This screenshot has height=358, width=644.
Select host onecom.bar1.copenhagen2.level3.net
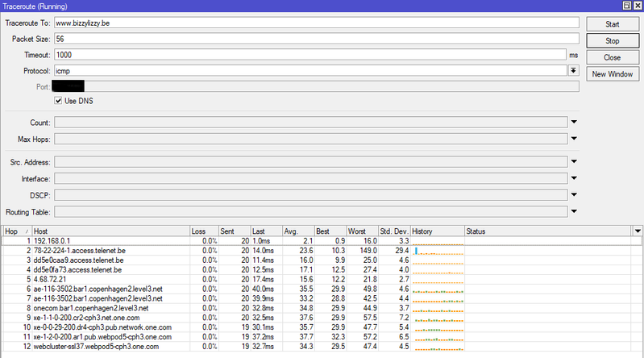91,308
